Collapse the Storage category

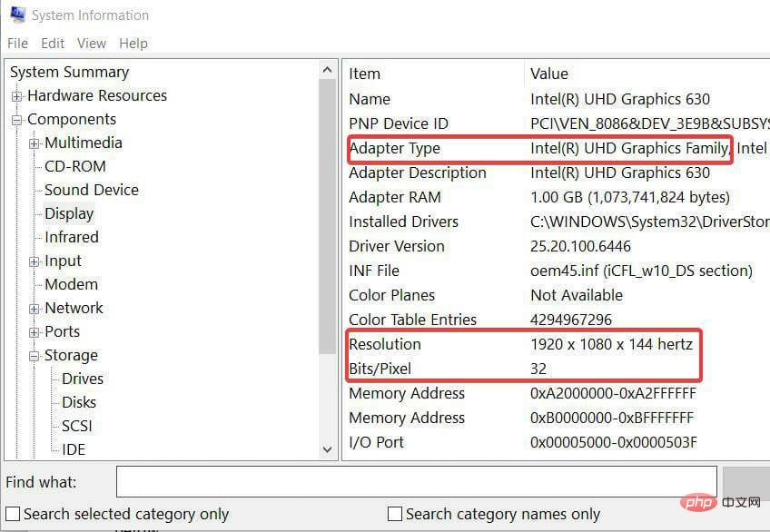(35, 355)
